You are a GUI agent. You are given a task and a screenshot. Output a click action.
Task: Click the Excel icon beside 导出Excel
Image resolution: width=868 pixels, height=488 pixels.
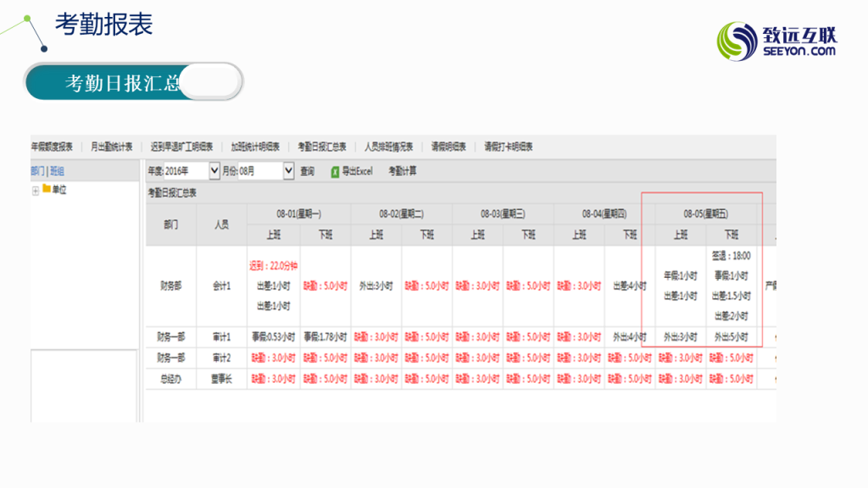[x=335, y=171]
